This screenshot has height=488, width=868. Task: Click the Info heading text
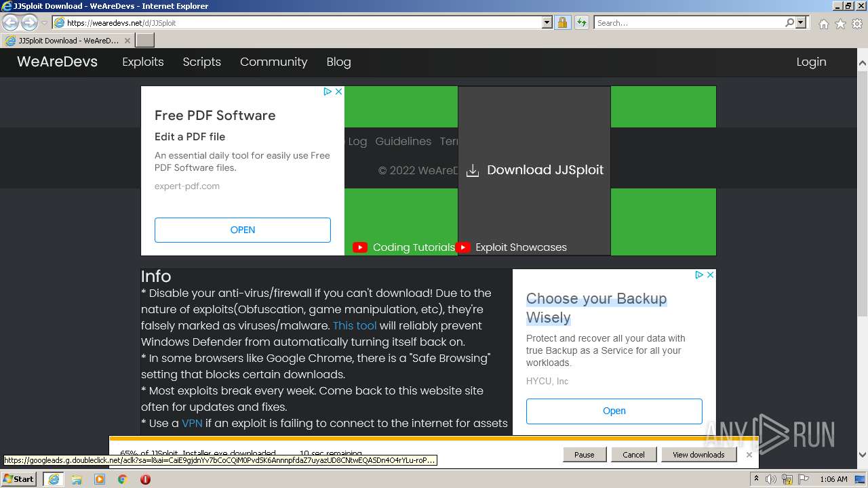[156, 276]
